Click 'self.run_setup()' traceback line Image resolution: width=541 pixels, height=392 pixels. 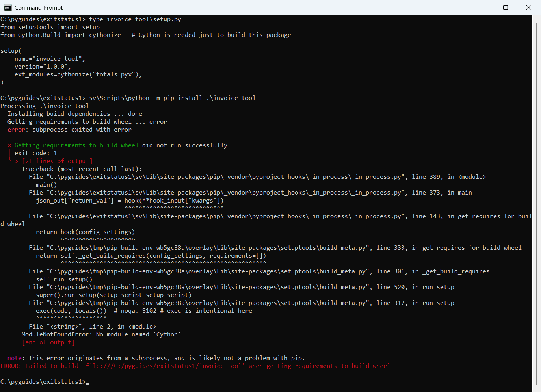[64, 279]
